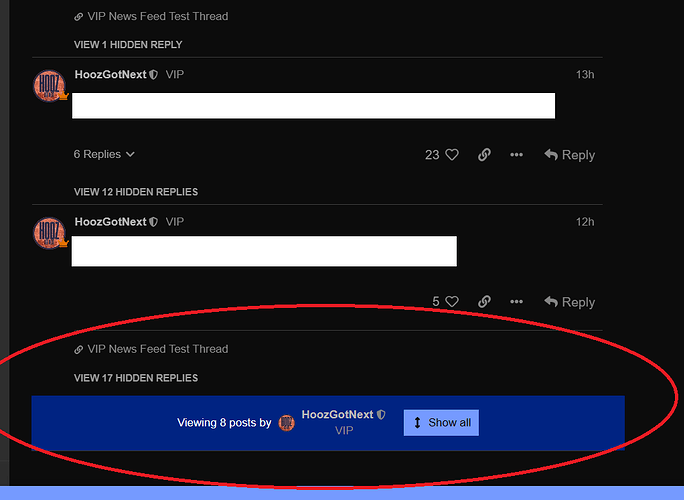684x500 pixels.
Task: Expand View 17 Hidden Replies
Action: pos(136,378)
